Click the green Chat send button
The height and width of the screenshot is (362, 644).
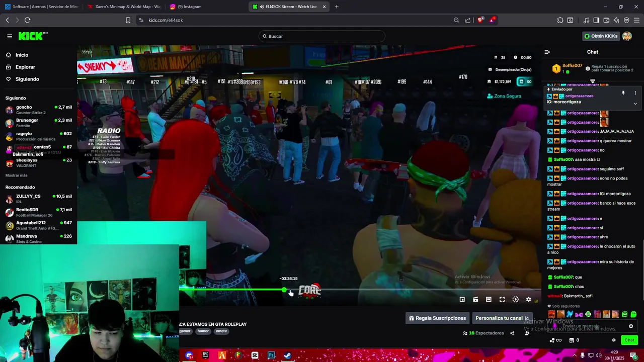tap(629, 340)
